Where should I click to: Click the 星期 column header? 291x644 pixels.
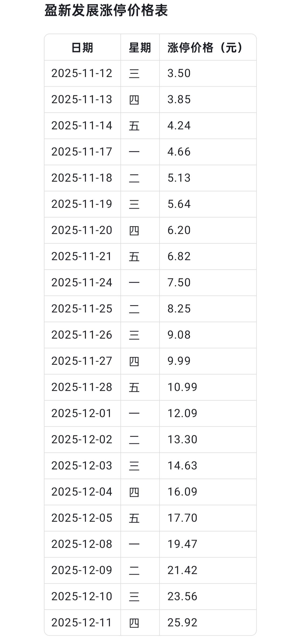click(140, 48)
